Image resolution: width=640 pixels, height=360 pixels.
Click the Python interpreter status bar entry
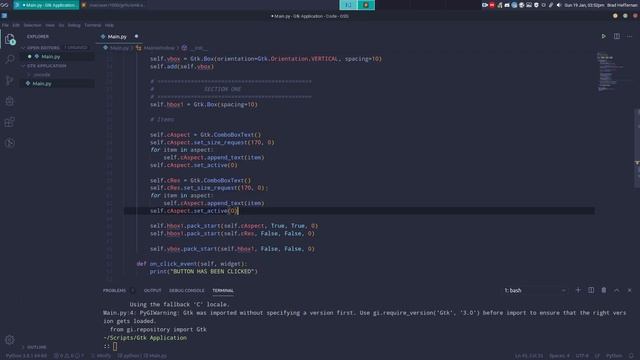point(27,356)
